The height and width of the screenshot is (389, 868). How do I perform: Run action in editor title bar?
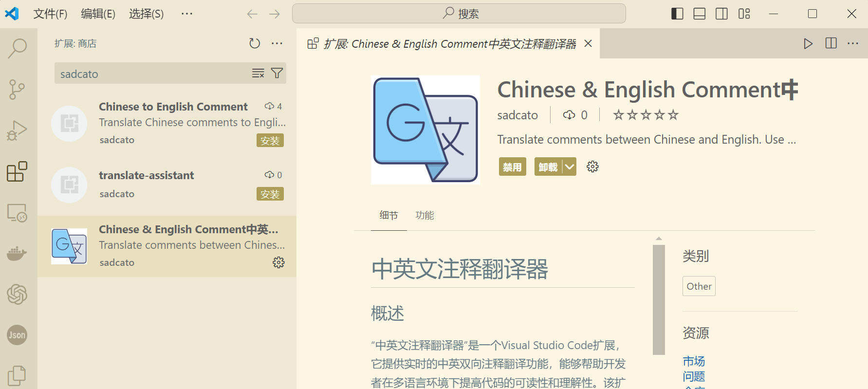(x=808, y=43)
